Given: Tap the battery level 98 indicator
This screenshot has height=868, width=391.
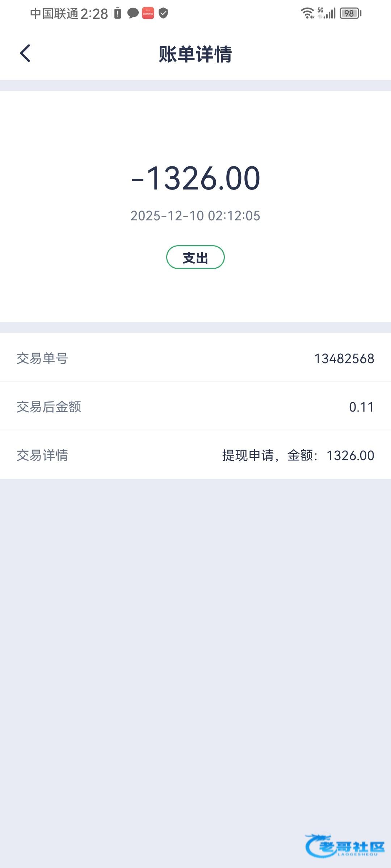Looking at the screenshot, I should coord(350,13).
